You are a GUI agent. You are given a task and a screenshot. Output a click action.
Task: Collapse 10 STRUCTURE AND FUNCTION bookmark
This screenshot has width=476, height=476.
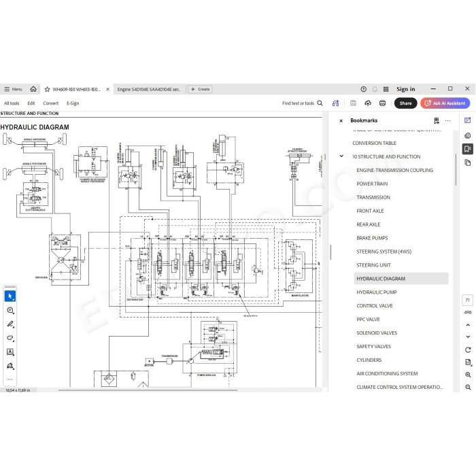point(341,156)
